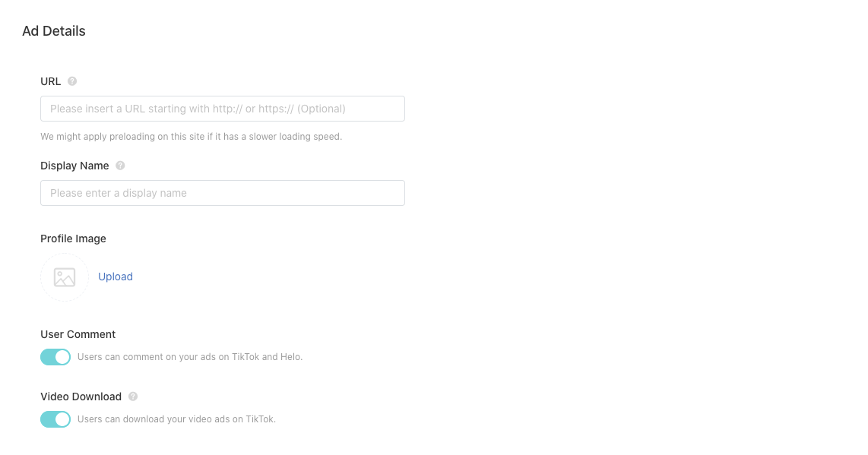Disable the User Comment toggle
Screen dimensions: 868x455
[x=55, y=357]
